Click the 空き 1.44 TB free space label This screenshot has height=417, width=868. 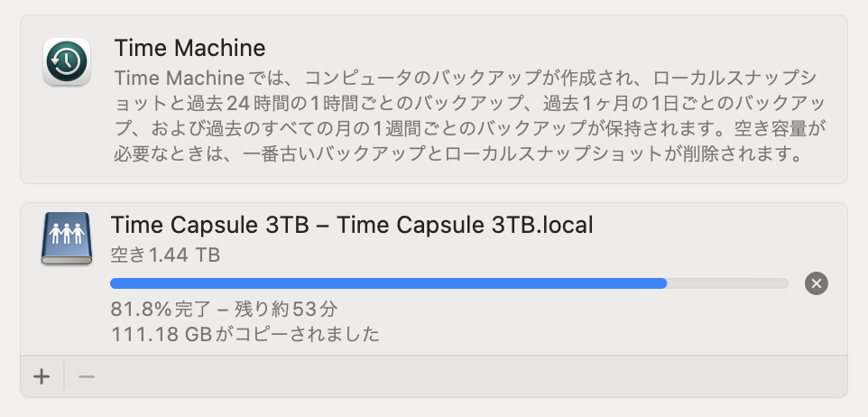(165, 255)
